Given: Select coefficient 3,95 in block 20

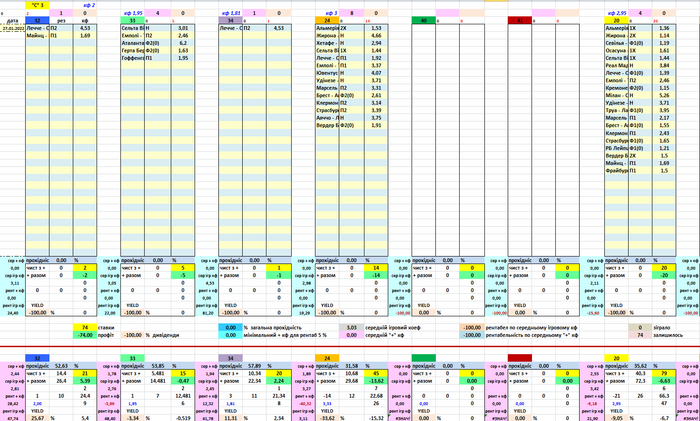Looking at the screenshot, I should (x=664, y=110).
